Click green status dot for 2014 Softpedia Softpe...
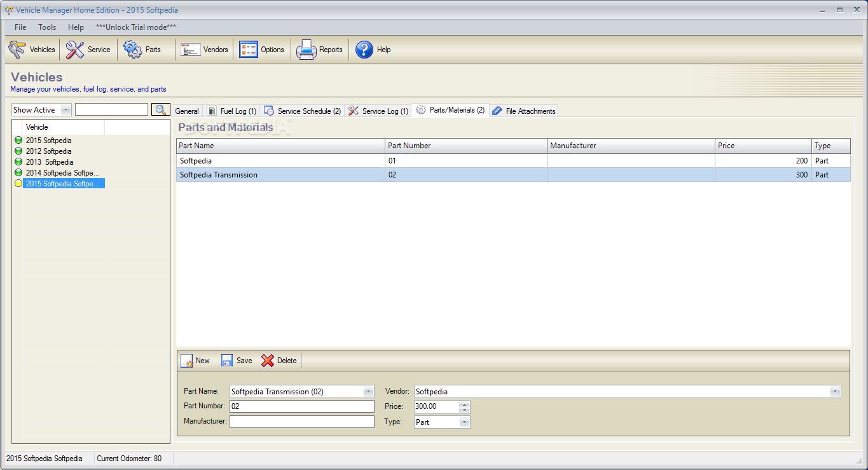The height and width of the screenshot is (470, 868). [x=18, y=173]
